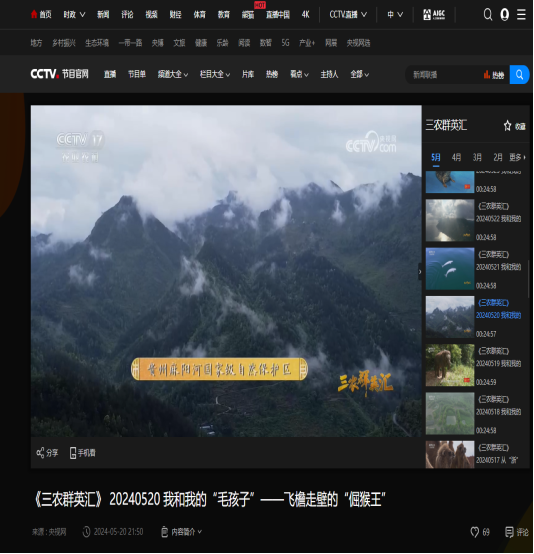Click the blue search magnifier button

pos(519,75)
